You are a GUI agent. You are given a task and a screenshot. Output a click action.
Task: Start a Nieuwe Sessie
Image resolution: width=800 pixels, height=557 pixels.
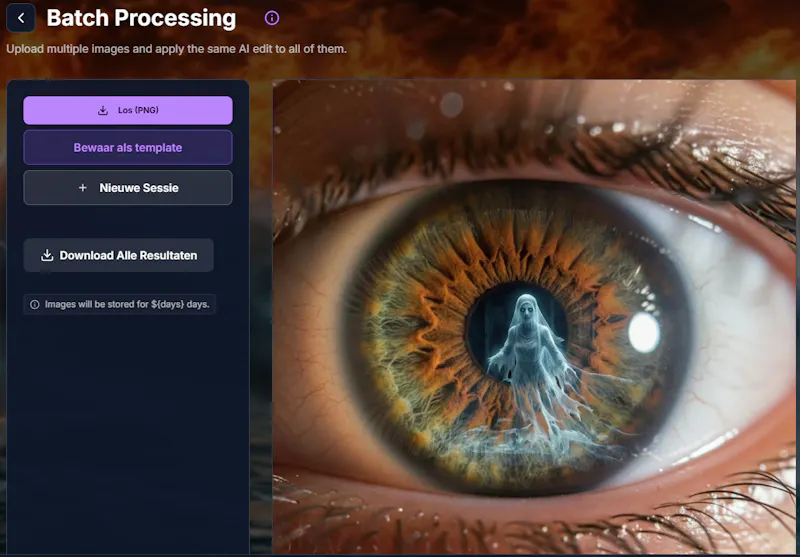pos(128,188)
